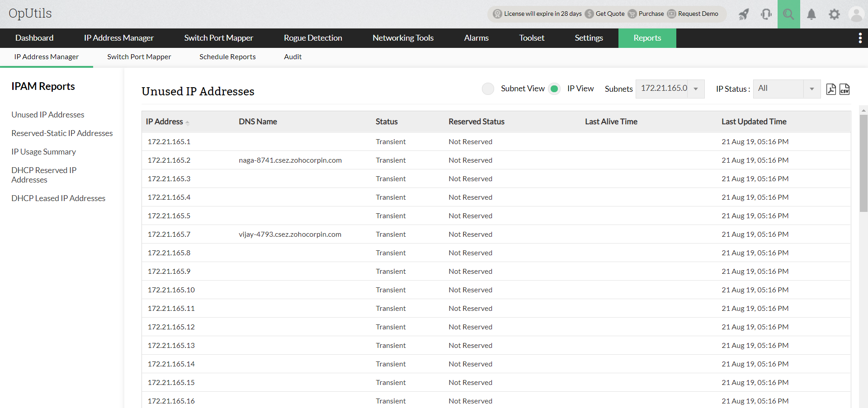
Task: Click the IP address cell 172.21.165.14
Action: [171, 364]
